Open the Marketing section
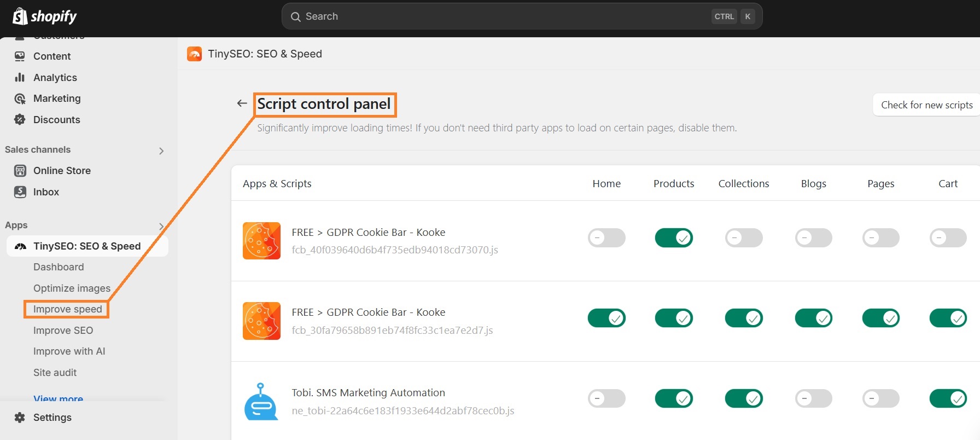980x440 pixels. pos(57,99)
